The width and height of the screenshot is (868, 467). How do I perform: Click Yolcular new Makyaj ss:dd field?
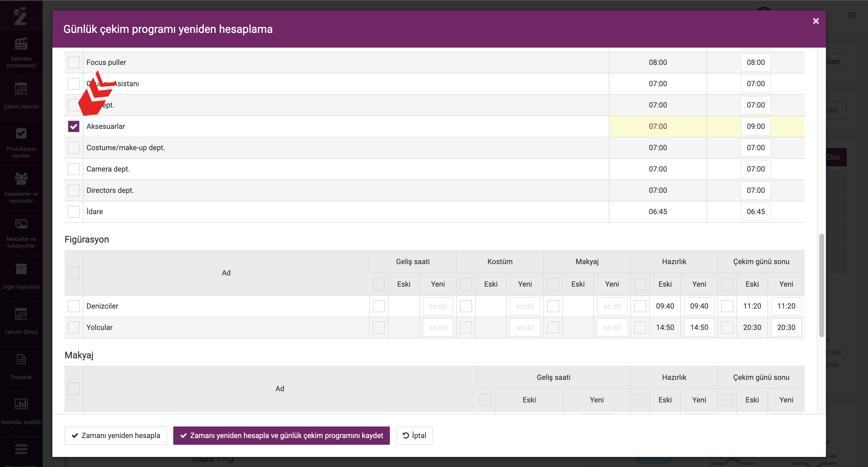point(612,327)
